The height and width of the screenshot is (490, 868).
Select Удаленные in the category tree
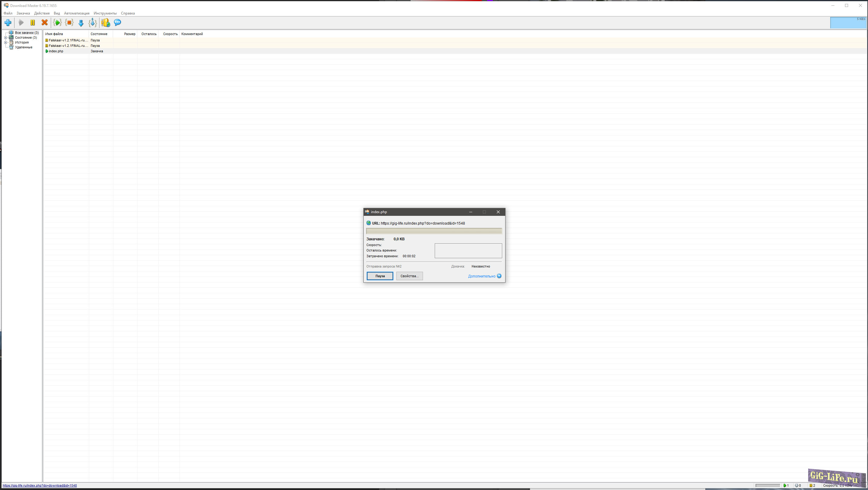pos(24,47)
